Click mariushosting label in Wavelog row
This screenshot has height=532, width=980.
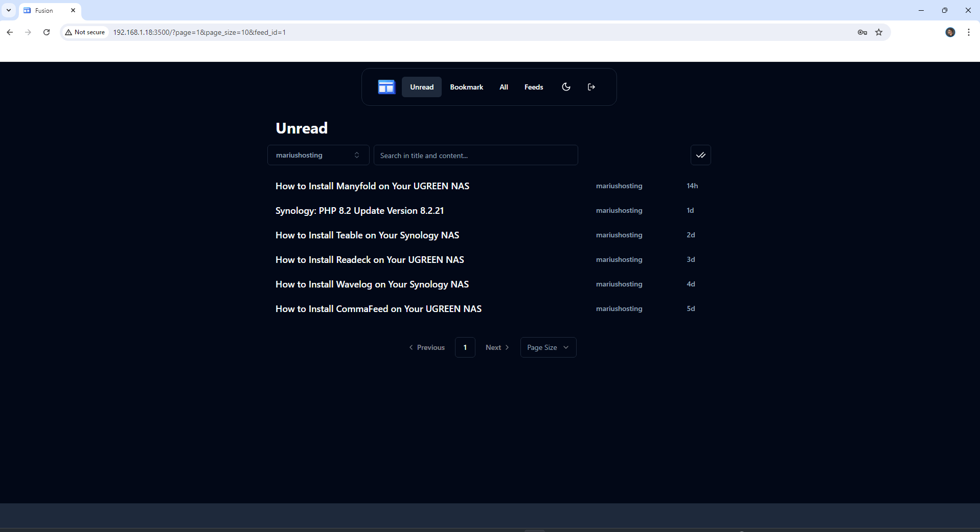pyautogui.click(x=619, y=284)
